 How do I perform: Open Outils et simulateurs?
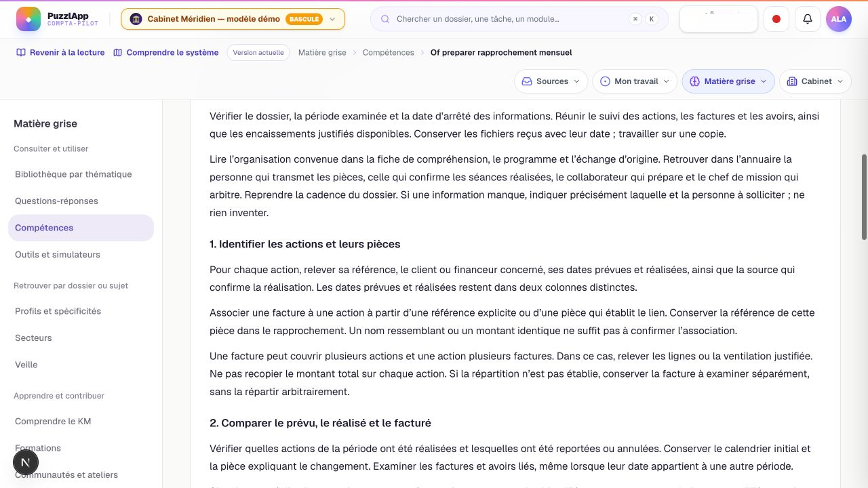[x=81, y=254]
